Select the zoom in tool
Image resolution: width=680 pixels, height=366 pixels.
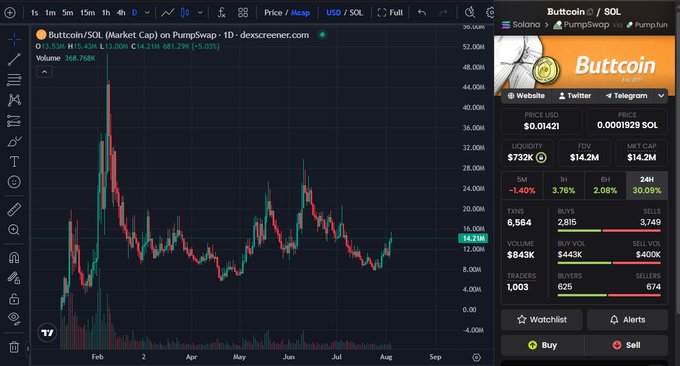(x=14, y=230)
